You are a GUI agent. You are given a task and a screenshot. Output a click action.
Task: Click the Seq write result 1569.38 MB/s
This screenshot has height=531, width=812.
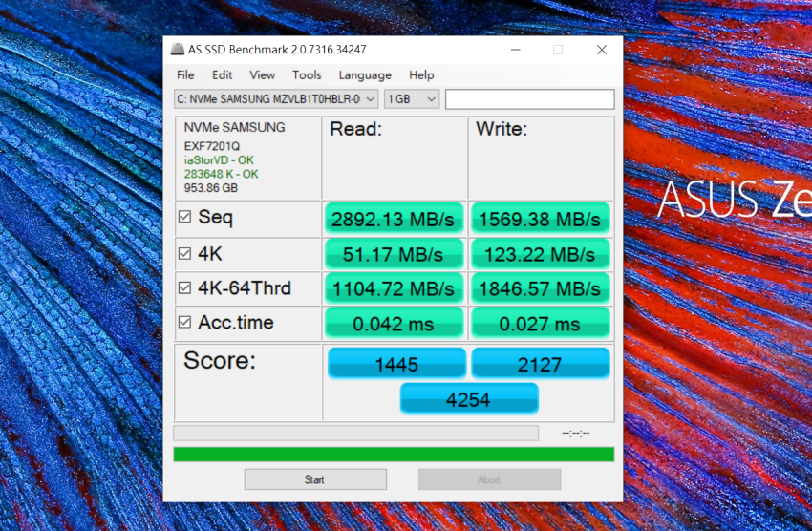click(x=540, y=219)
